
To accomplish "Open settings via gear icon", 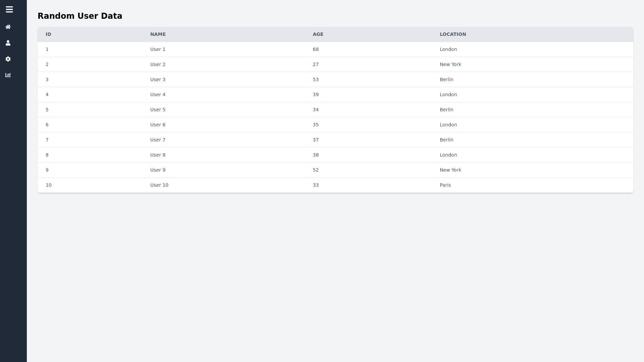I will [8, 59].
